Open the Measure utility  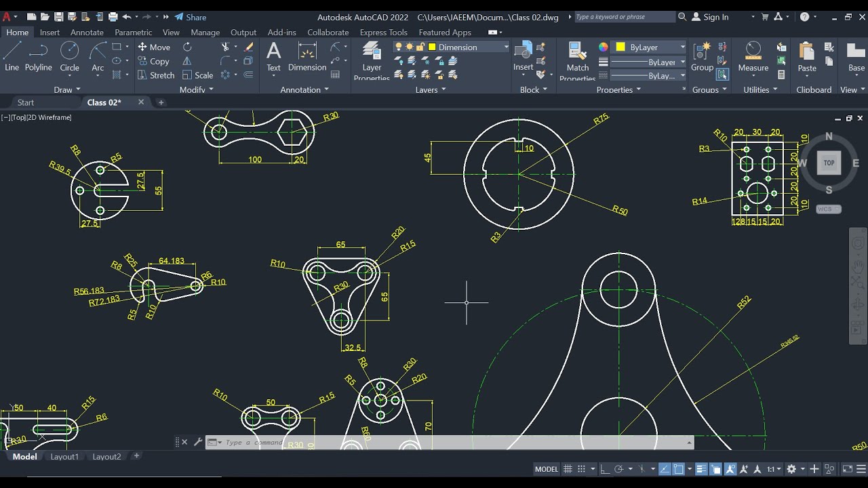coord(753,56)
